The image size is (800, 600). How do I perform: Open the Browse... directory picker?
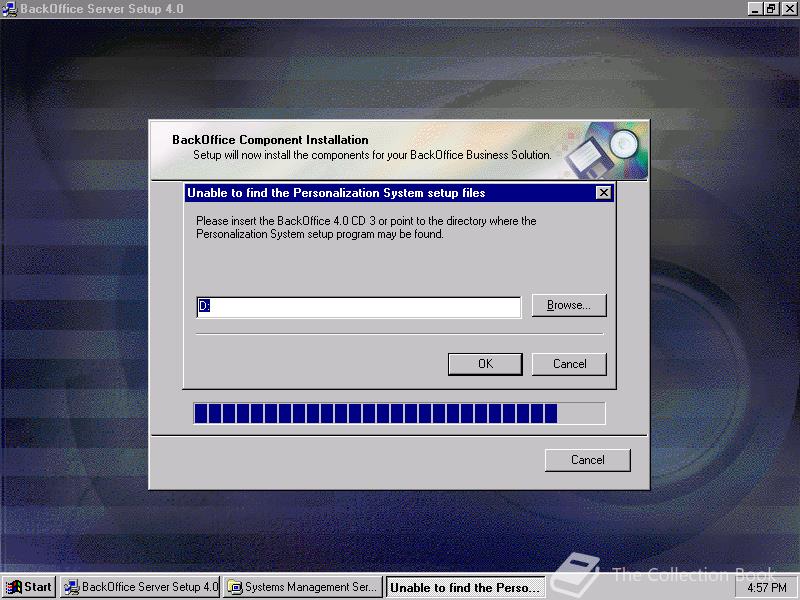point(569,305)
